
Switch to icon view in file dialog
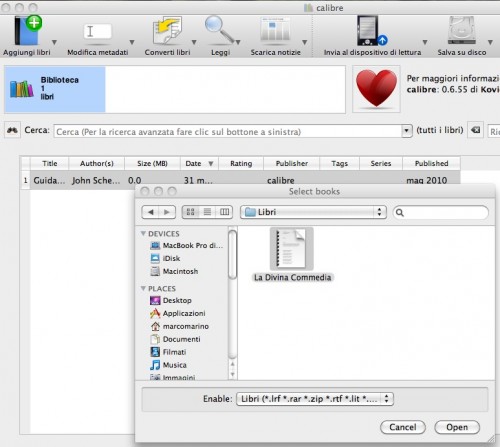(190, 212)
